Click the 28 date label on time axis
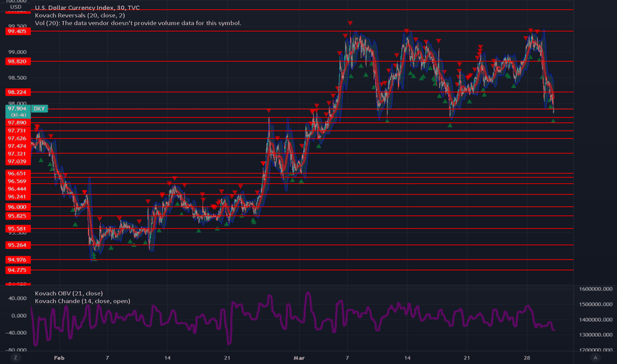Image resolution: width=617 pixels, height=364 pixels. 527,357
